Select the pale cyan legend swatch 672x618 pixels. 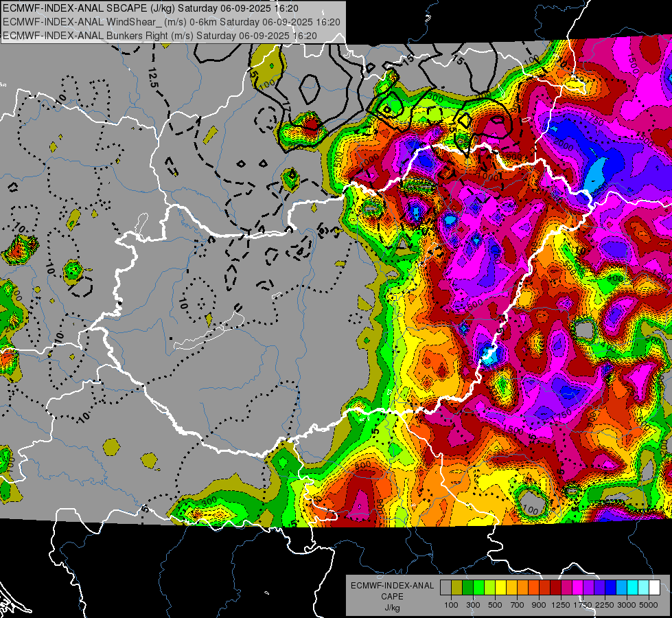(644, 588)
